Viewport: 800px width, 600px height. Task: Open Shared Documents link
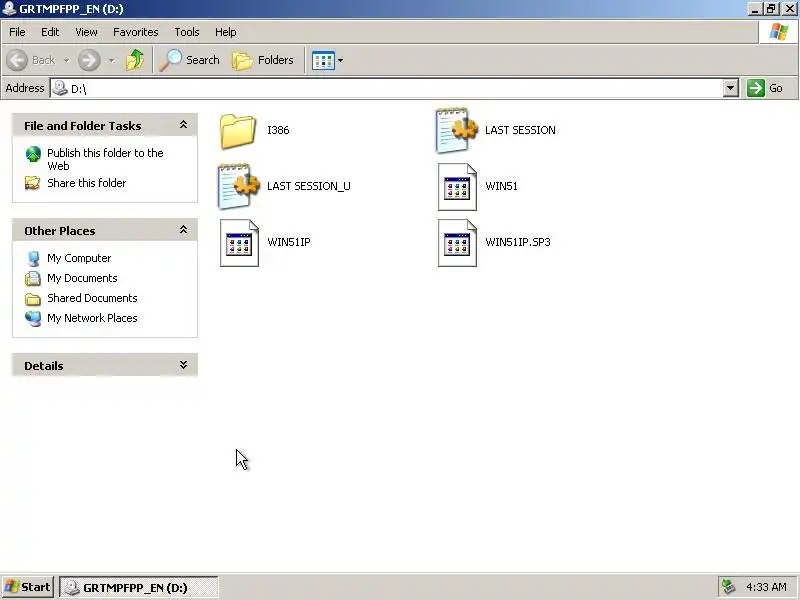(92, 298)
